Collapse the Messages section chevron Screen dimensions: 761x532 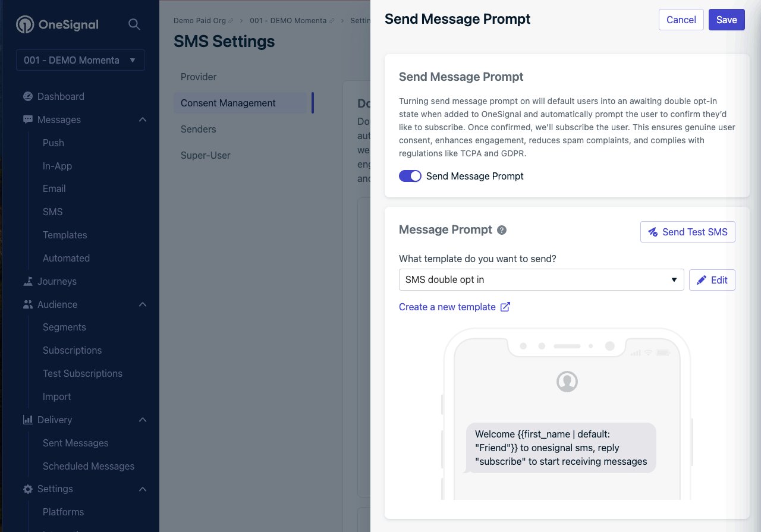click(x=143, y=119)
